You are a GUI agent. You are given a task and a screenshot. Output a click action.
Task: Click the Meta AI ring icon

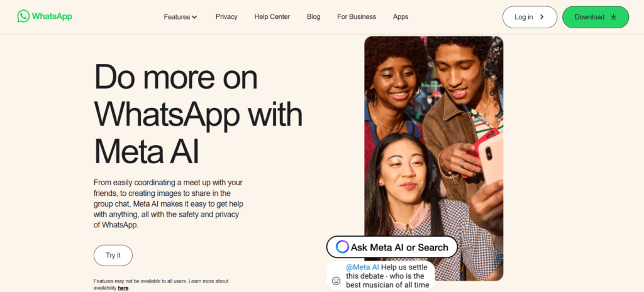342,247
